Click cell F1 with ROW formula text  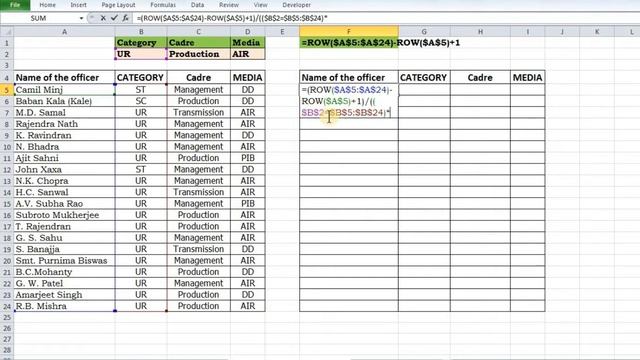pos(349,42)
